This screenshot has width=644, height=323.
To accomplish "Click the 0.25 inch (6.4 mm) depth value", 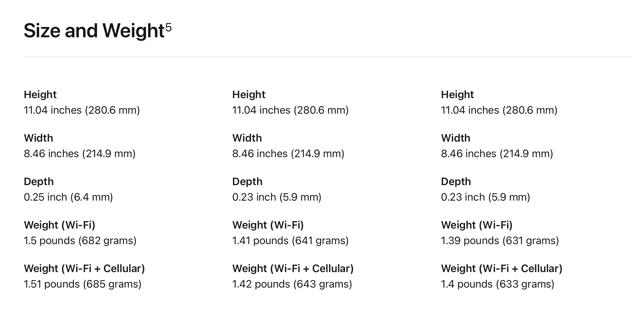I will click(x=68, y=197).
